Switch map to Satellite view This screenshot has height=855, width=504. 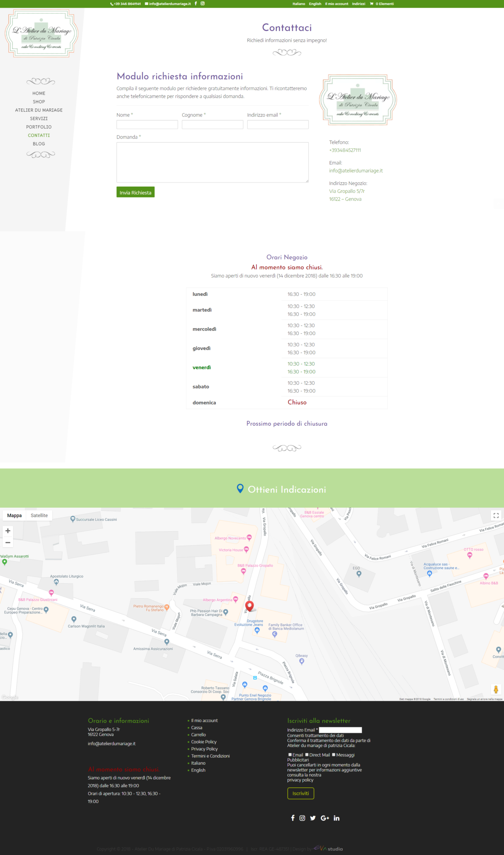click(39, 515)
